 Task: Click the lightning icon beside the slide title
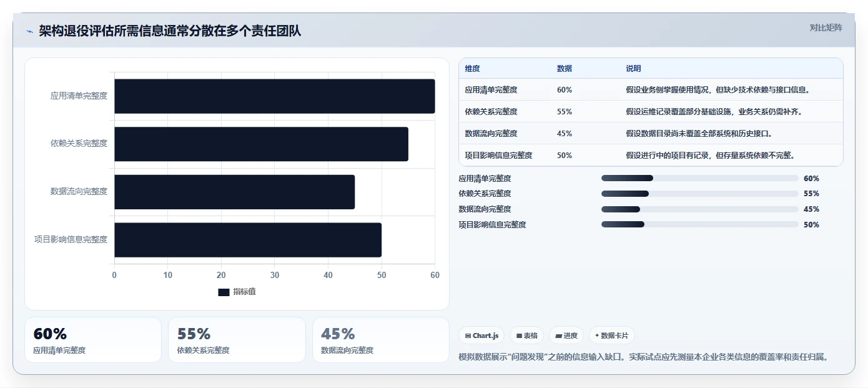29,31
